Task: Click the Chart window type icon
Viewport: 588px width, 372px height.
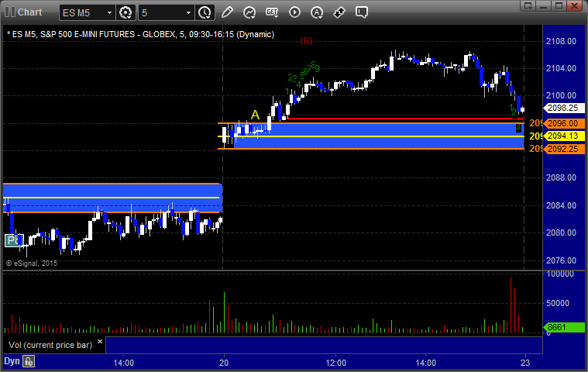Action: coord(10,12)
